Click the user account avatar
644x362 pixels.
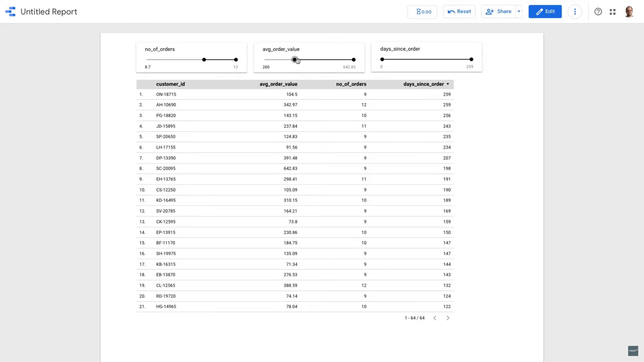(x=629, y=12)
